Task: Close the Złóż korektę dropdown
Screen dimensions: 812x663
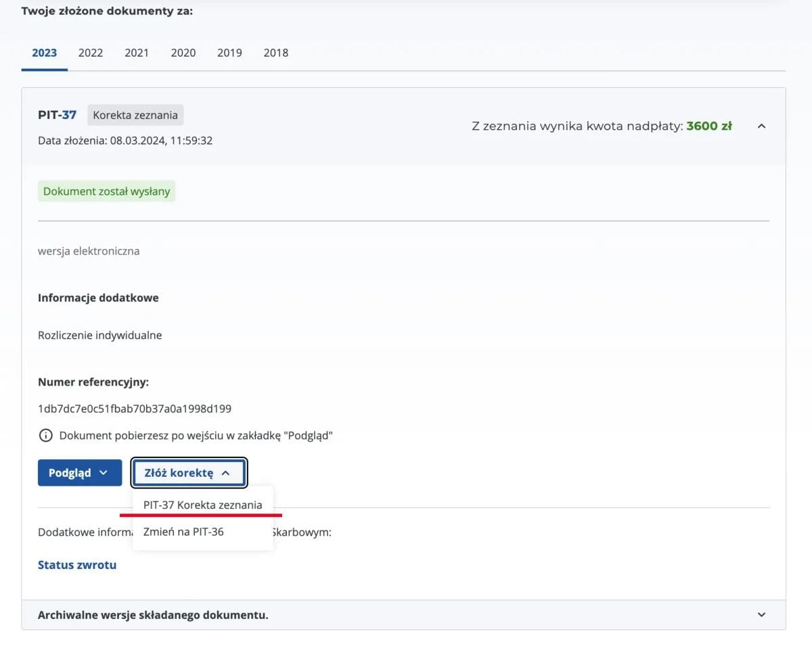Action: [189, 473]
